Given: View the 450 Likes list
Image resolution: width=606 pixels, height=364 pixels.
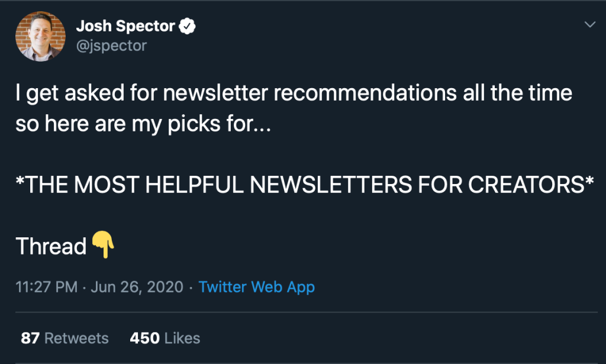Looking at the screenshot, I should [165, 338].
